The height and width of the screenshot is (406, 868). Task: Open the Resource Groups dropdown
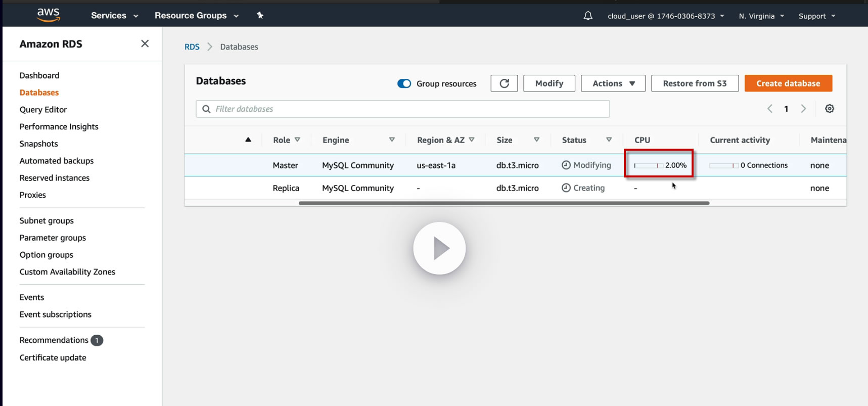pos(197,16)
